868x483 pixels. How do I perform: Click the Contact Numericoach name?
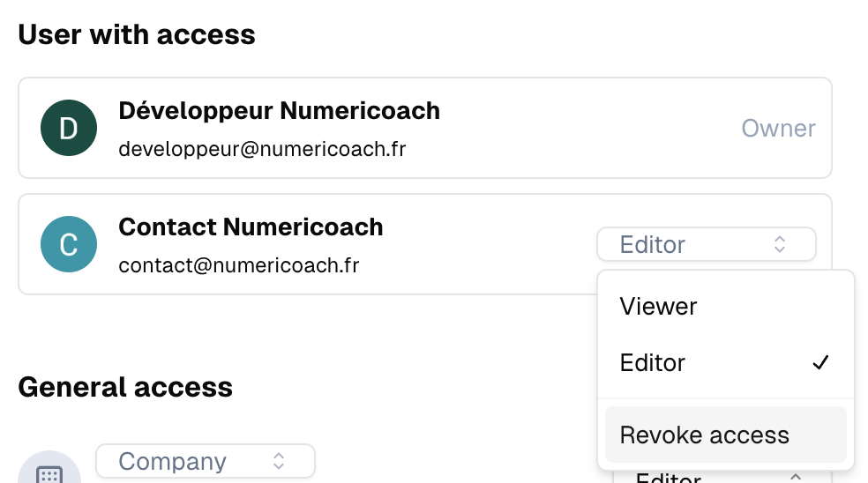tap(251, 227)
